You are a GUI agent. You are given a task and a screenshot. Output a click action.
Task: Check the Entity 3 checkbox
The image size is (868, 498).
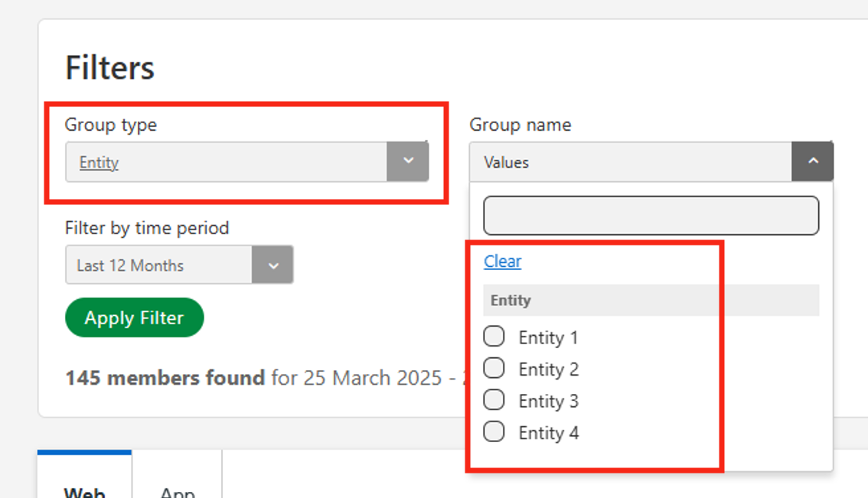click(494, 400)
